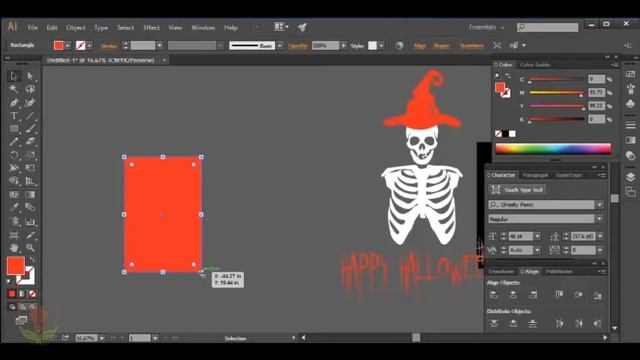Viewport: 640px width, 360px height.
Task: Click the rocket GPU Performance icon
Action: point(302,27)
